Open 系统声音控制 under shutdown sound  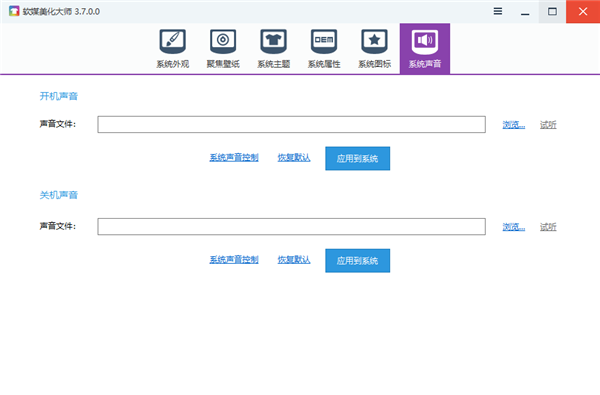tap(234, 260)
